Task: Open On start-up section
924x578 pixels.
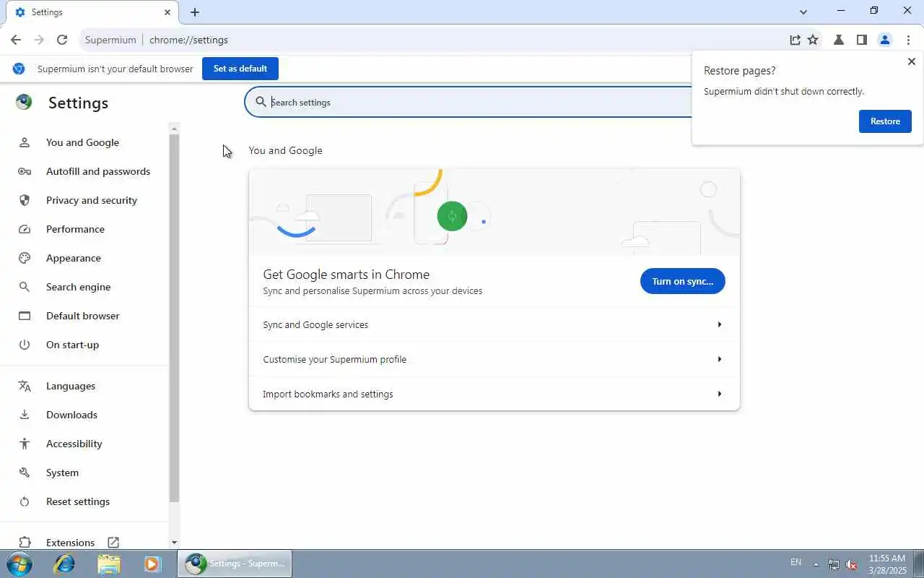Action: (x=72, y=345)
